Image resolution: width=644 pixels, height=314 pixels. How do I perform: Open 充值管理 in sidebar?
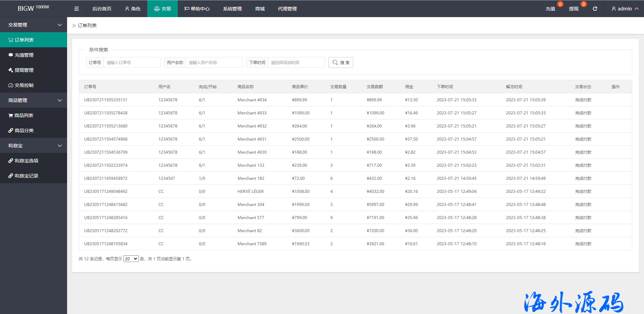tap(24, 55)
